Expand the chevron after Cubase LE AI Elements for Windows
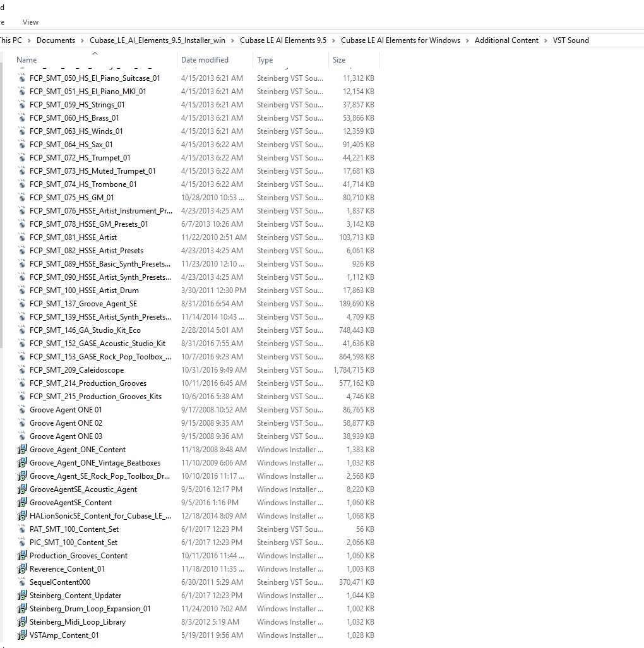The image size is (644, 648). (467, 40)
